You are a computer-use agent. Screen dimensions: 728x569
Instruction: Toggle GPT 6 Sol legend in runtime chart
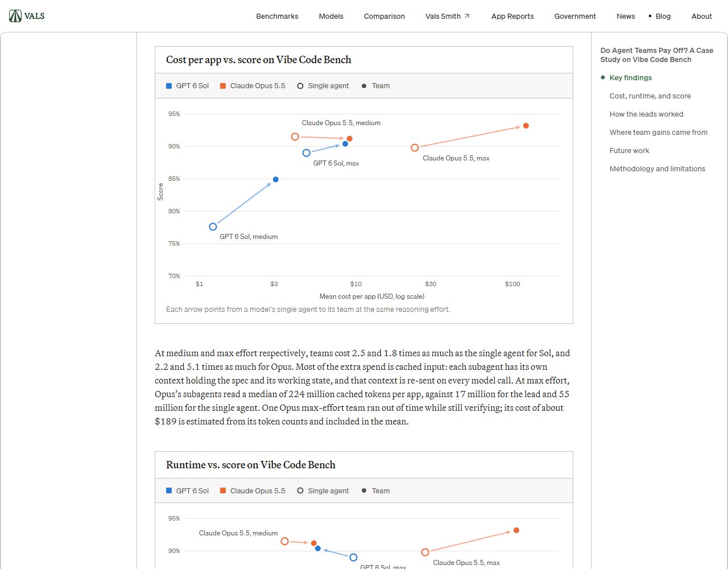click(x=187, y=491)
